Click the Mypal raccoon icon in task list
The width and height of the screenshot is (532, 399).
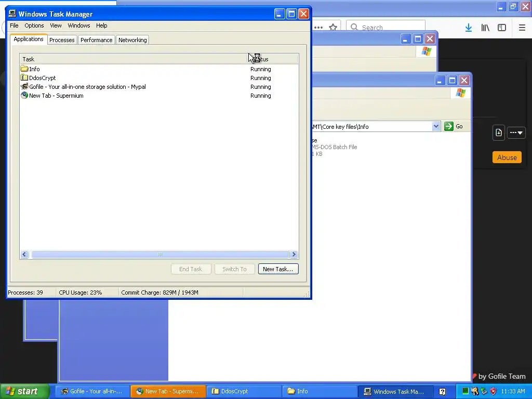click(x=24, y=87)
